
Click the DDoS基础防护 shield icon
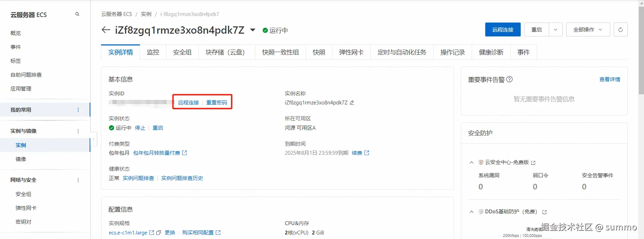(481, 212)
